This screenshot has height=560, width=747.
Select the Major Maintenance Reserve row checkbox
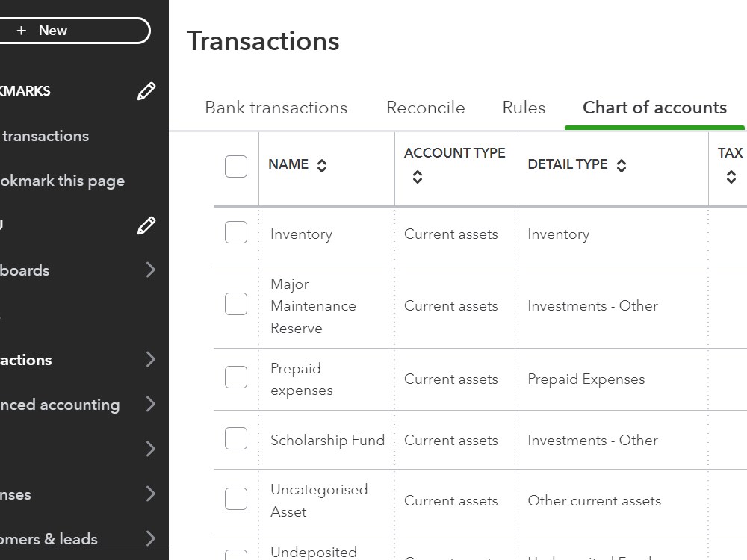tap(236, 304)
